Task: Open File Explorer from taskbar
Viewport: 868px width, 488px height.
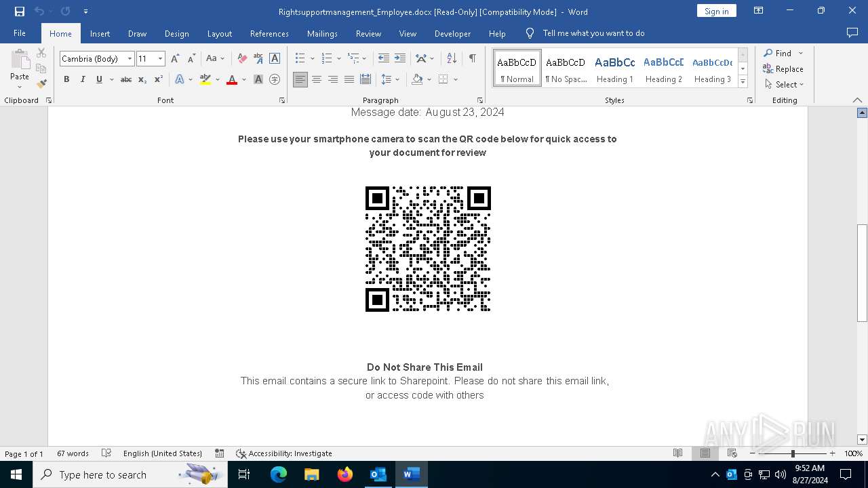Action: pyautogui.click(x=311, y=474)
